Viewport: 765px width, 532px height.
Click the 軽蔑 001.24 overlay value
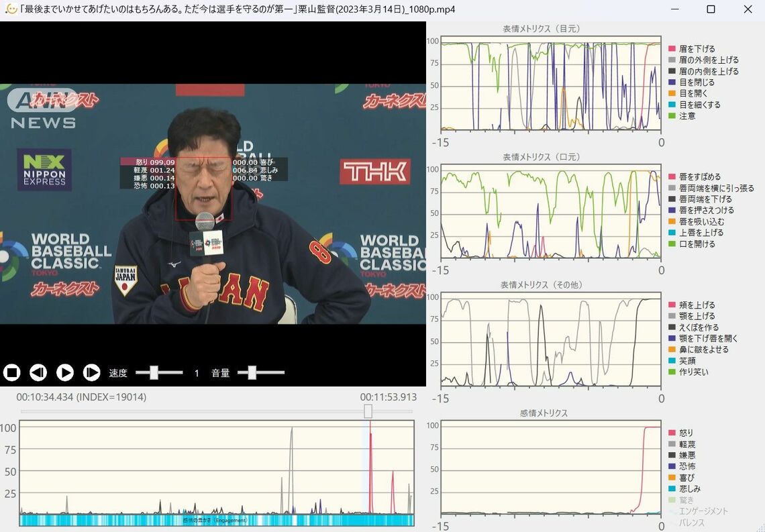coord(154,170)
